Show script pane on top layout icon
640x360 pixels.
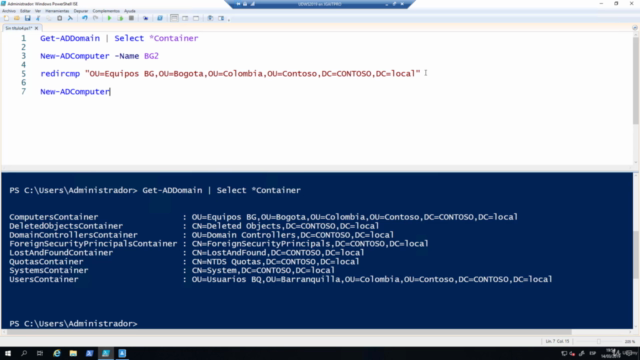[174, 18]
